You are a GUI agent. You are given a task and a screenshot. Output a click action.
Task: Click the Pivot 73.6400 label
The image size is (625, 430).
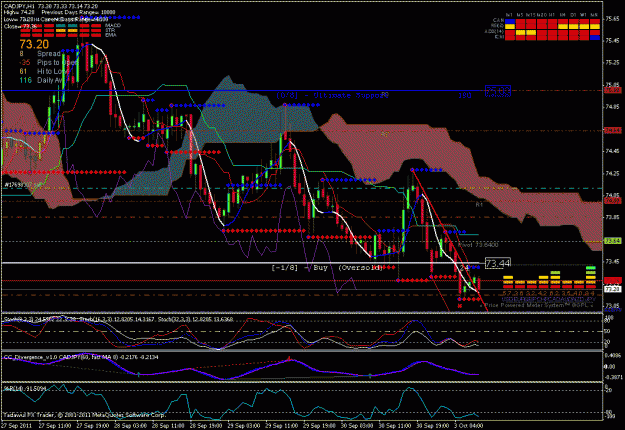coord(478,245)
